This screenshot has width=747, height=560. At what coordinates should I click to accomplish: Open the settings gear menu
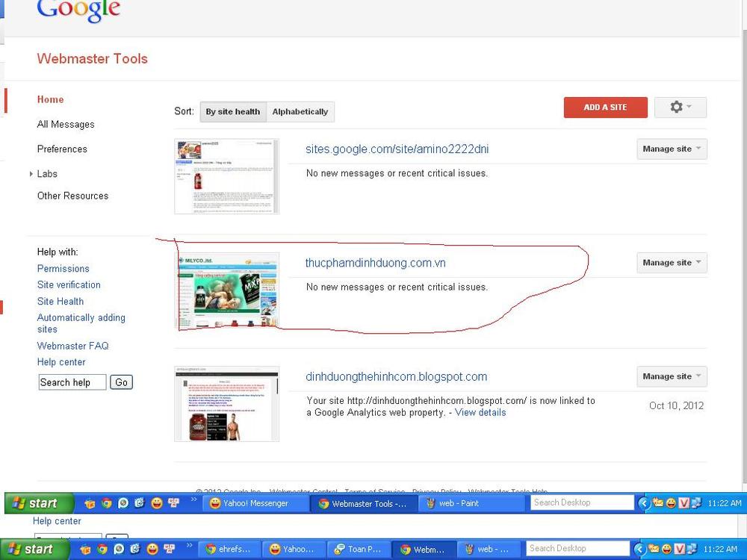680,108
